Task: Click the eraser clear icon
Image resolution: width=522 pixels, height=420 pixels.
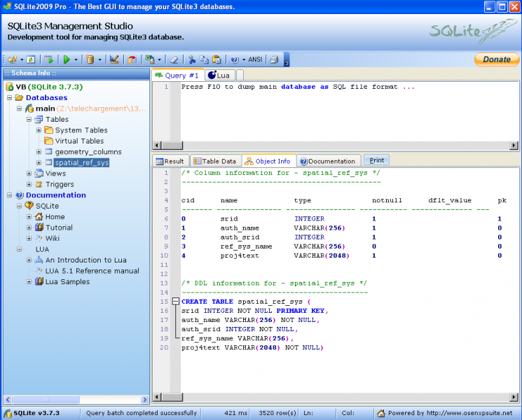Action: [174, 59]
